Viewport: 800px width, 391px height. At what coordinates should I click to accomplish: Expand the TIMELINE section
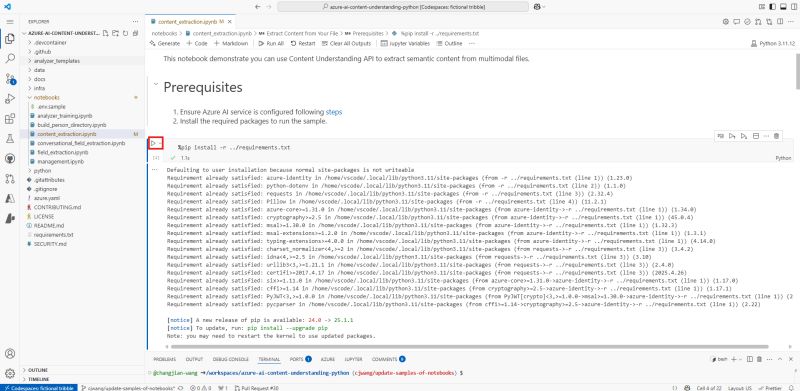82,379
